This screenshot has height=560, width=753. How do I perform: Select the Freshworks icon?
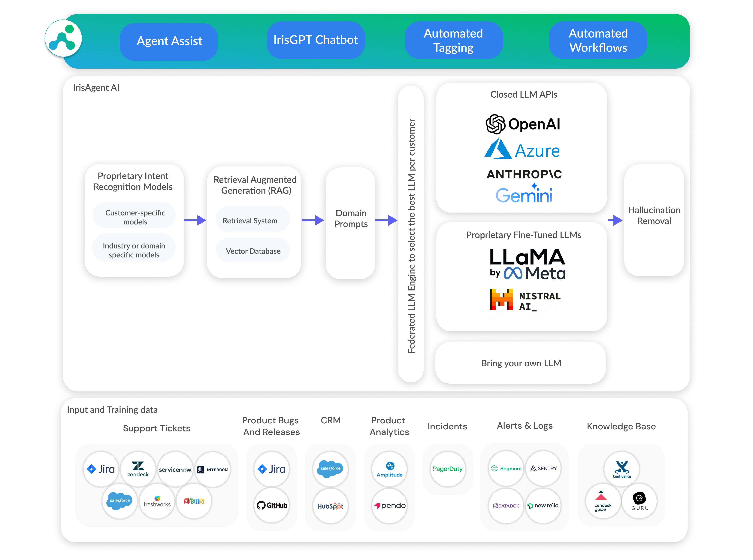coord(157,501)
